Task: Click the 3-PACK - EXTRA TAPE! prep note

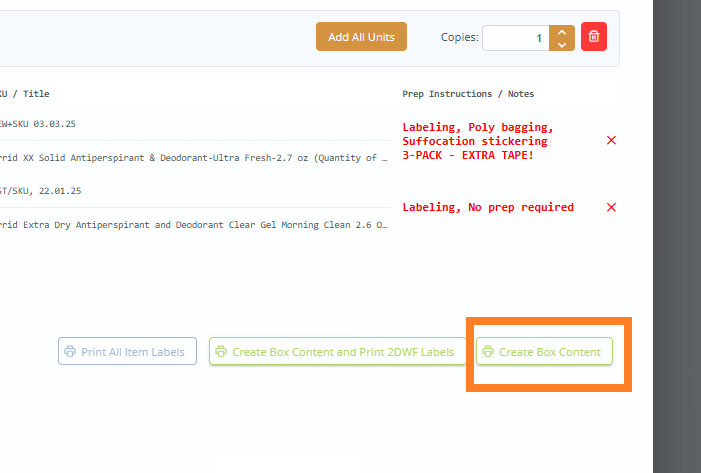Action: 468,155
